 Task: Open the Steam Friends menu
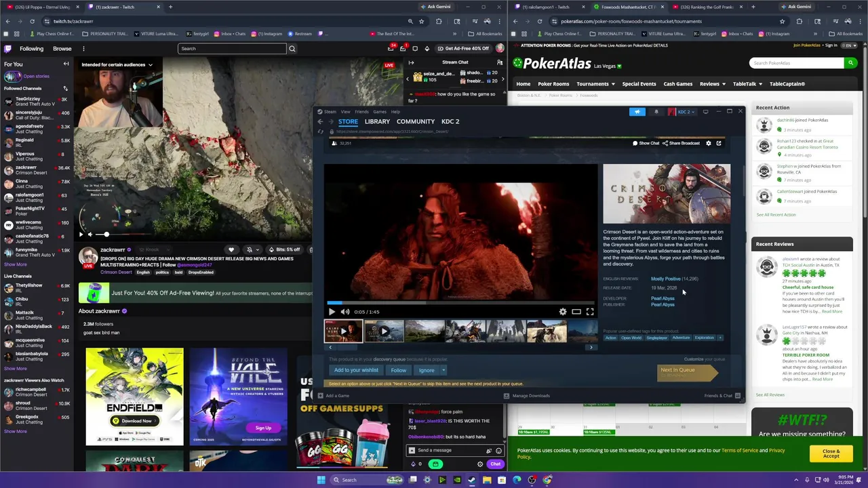[362, 112]
